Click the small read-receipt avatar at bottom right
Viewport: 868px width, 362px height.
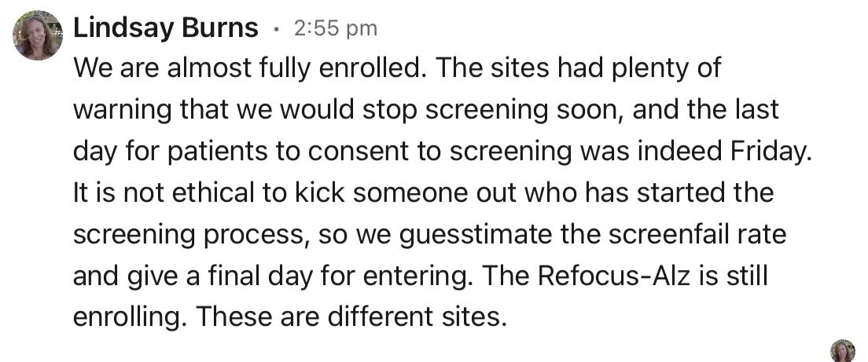843,351
